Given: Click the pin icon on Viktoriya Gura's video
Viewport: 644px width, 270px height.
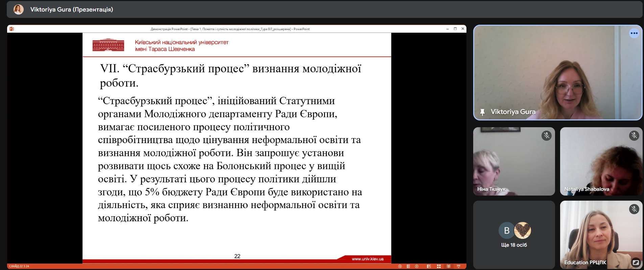Looking at the screenshot, I should [x=482, y=112].
